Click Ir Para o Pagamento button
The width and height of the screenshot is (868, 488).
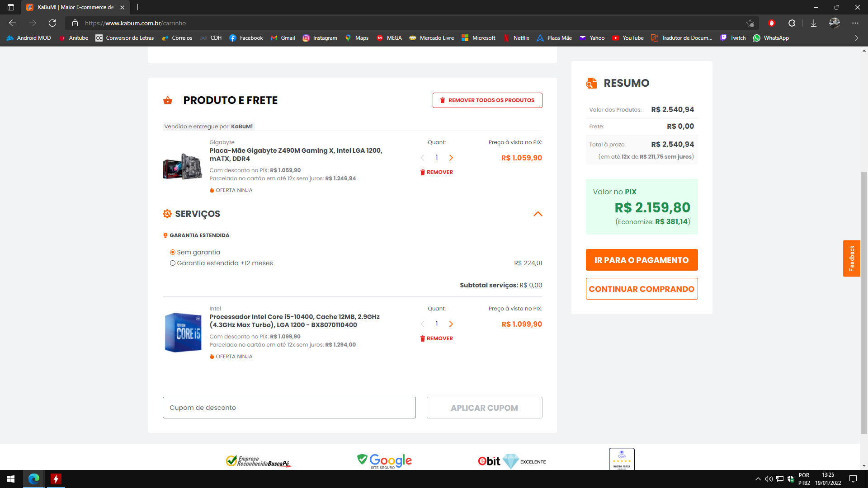pyautogui.click(x=642, y=260)
